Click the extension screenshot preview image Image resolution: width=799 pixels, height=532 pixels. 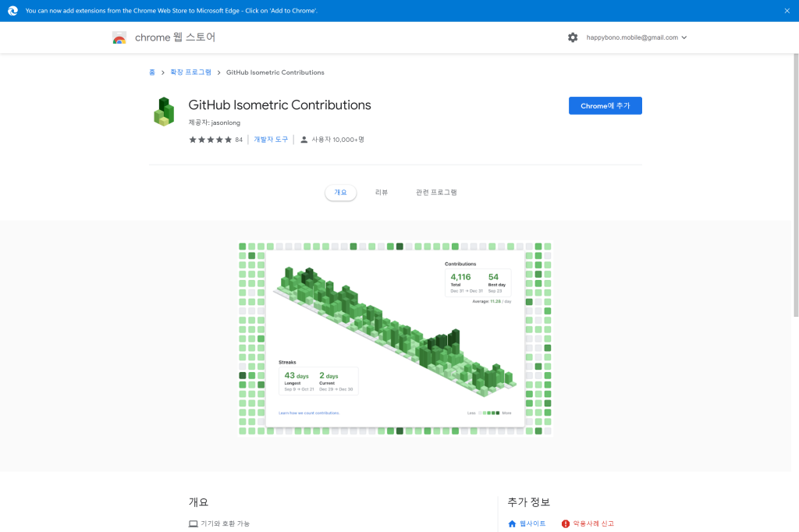pos(396,339)
